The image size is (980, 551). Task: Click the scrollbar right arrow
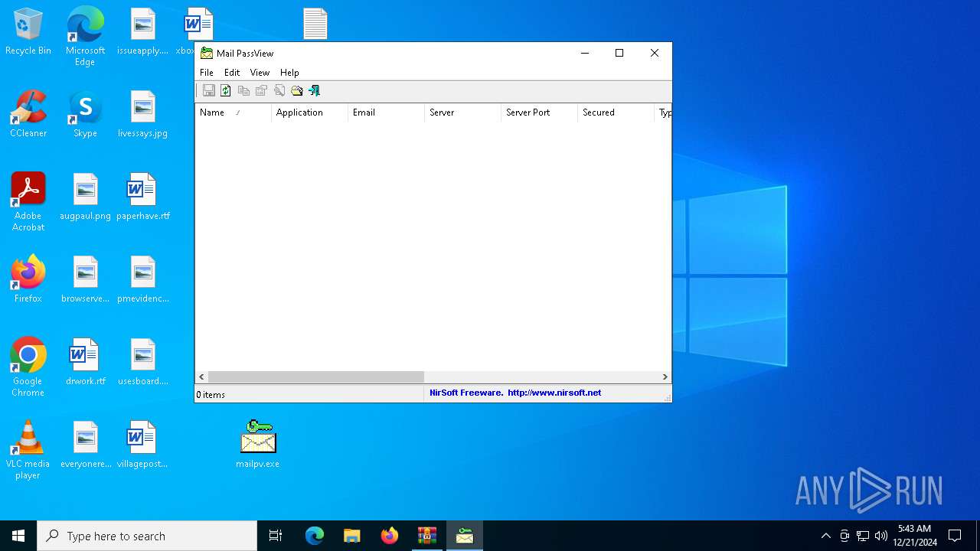pos(665,377)
